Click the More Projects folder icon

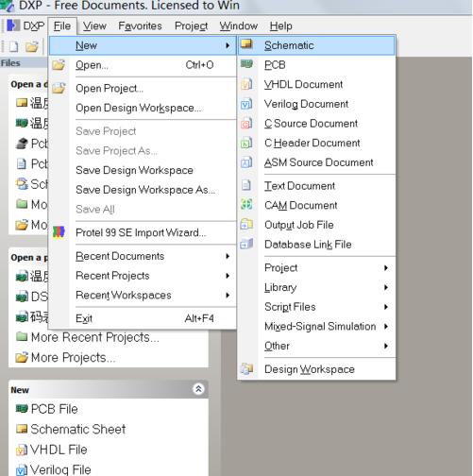(x=22, y=357)
